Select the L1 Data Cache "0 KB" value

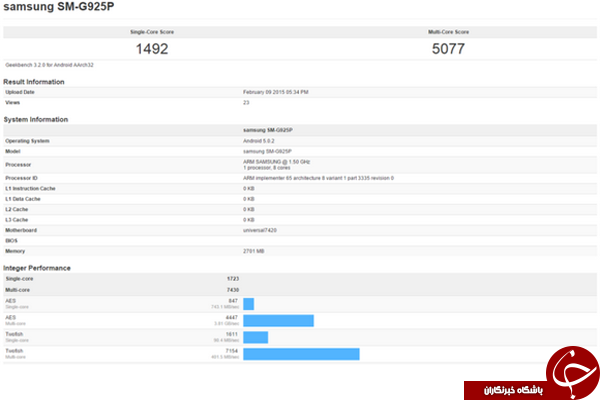click(x=249, y=199)
